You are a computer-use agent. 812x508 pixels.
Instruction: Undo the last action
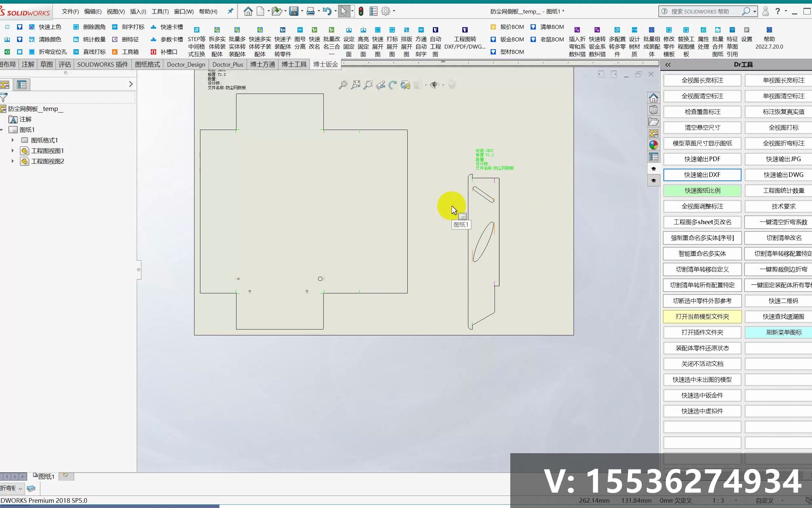coord(327,11)
